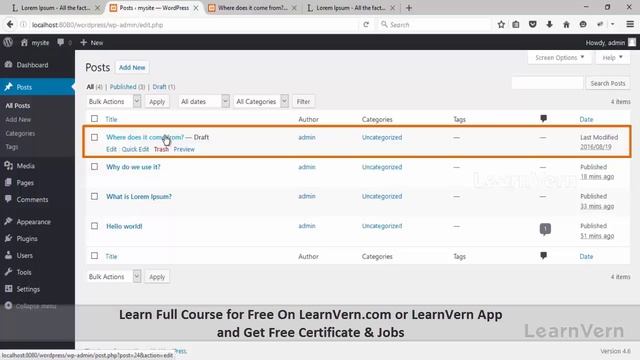The height and width of the screenshot is (360, 640).
Task: Switch to 'Where does it come from?' browser tab
Action: click(252, 8)
